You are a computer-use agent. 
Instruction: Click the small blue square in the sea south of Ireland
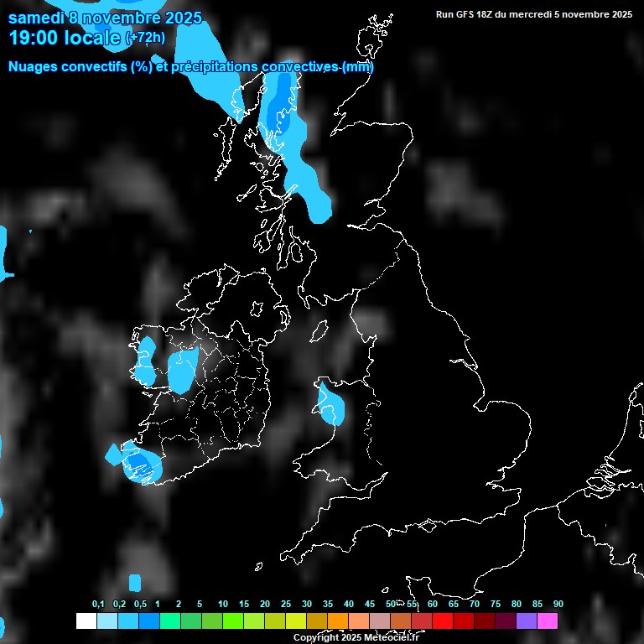(x=135, y=582)
